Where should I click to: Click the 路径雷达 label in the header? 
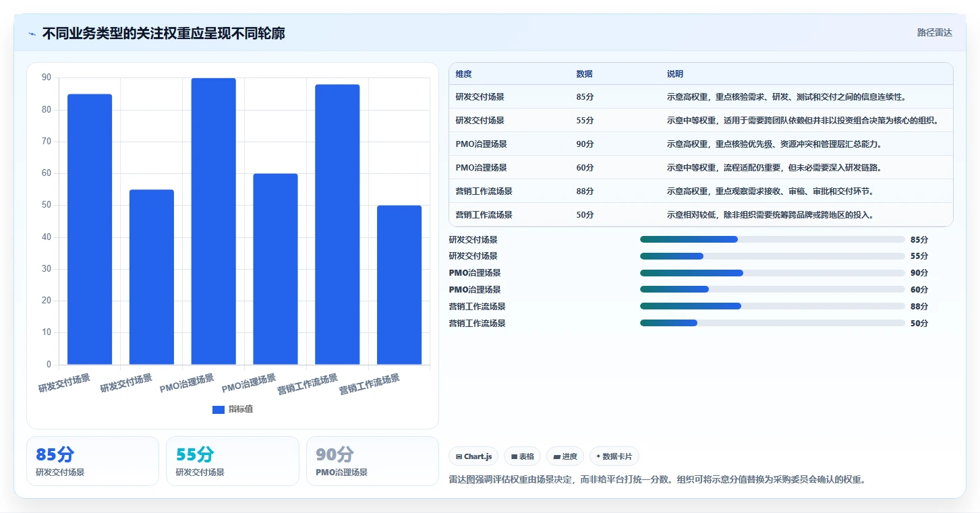(x=934, y=32)
